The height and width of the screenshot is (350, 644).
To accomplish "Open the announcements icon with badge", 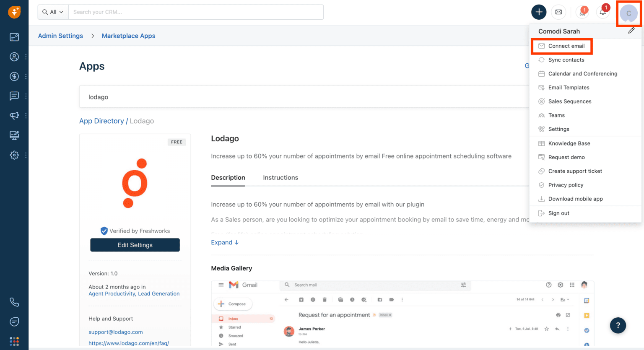I will (582, 12).
